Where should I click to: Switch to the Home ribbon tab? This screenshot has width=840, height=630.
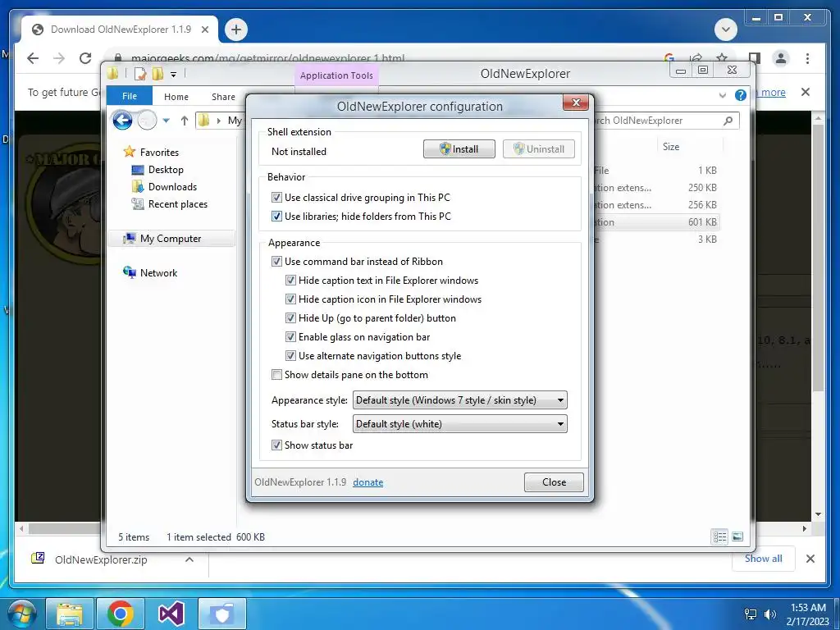(176, 97)
